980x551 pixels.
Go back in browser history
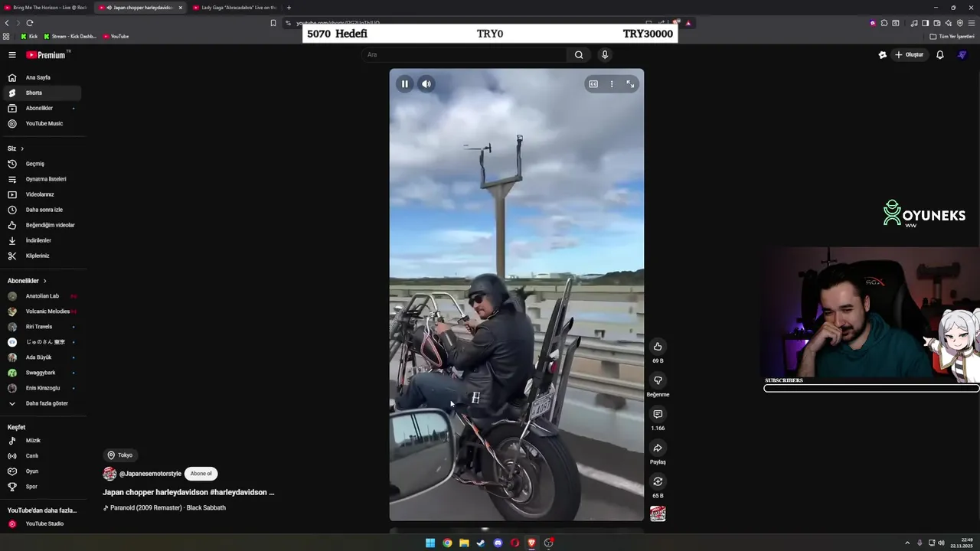[7, 23]
